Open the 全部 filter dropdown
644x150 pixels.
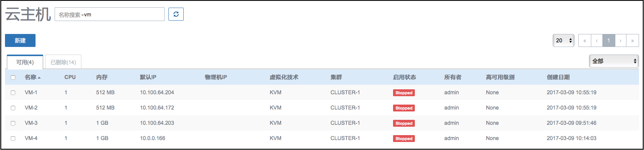coord(614,61)
